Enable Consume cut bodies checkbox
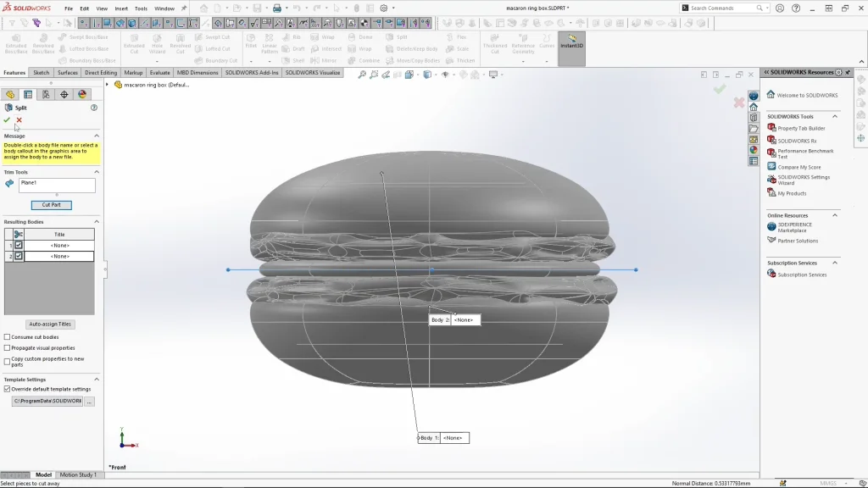This screenshot has height=488, width=868. (x=8, y=337)
